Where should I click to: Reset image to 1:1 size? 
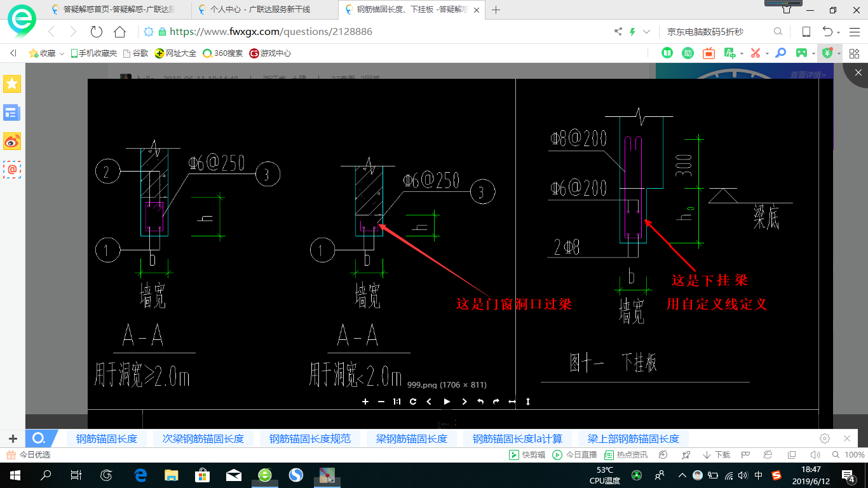397,402
